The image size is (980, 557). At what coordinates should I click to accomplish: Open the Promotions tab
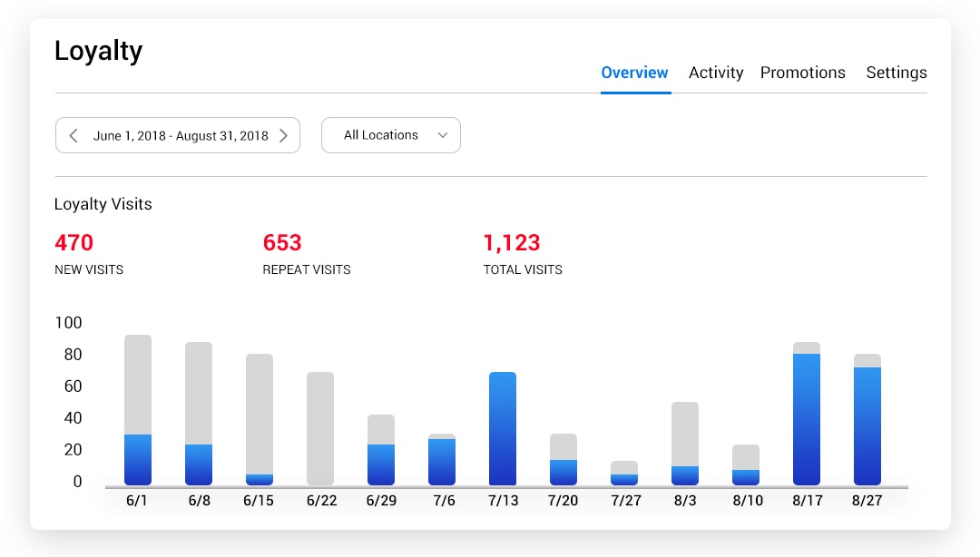(x=802, y=73)
